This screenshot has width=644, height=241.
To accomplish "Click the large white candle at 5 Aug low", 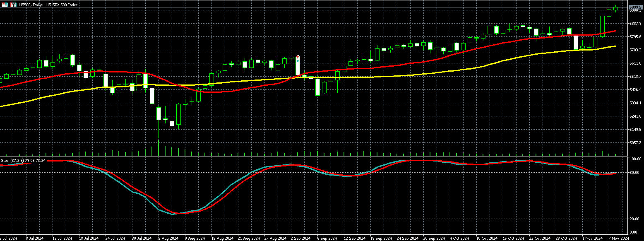I will click(x=159, y=114).
